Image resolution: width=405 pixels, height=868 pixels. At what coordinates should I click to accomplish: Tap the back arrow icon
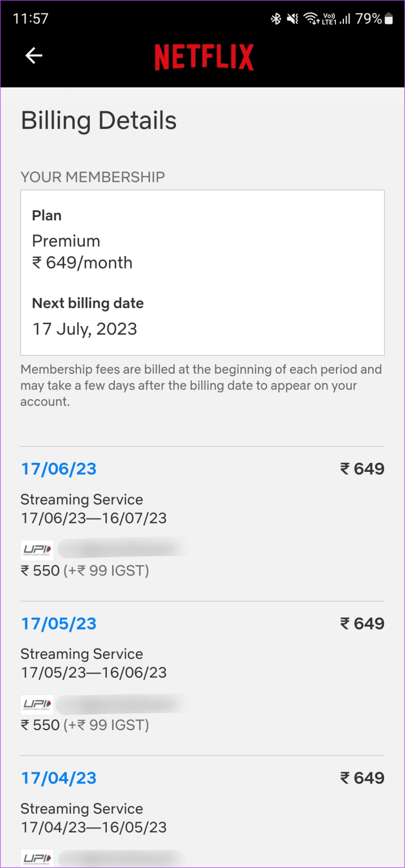pos(34,55)
